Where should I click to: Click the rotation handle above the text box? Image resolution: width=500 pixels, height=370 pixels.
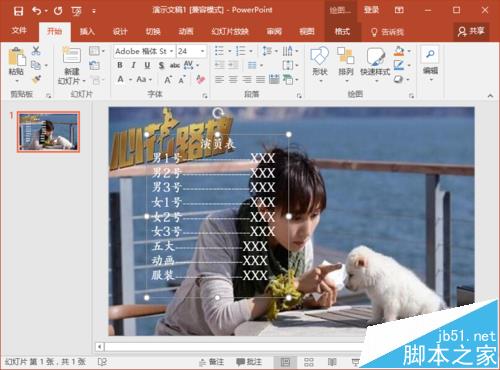click(x=218, y=113)
